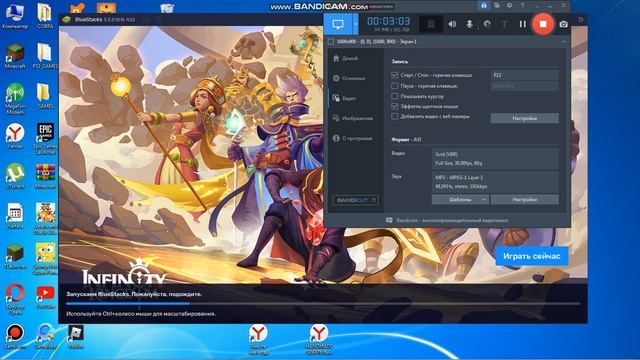Screen dimensions: 640x360
Task: Click the BlueStacks logo in its title bar
Action: [x=66, y=19]
